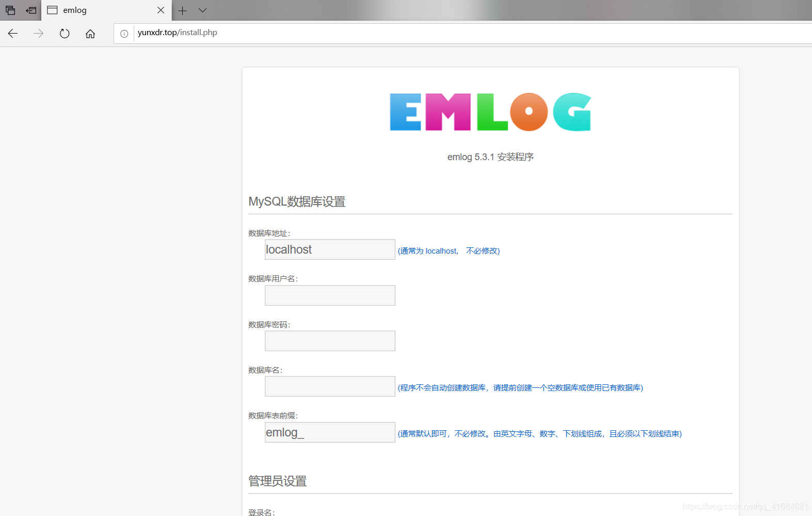812x516 pixels.
Task: Click the table prefix field with emlog_
Action: click(x=330, y=432)
